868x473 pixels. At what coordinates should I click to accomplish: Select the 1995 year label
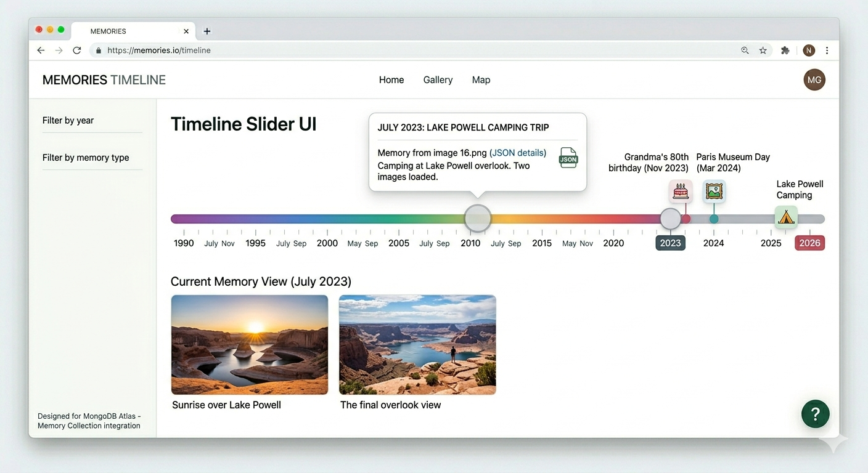(x=255, y=243)
